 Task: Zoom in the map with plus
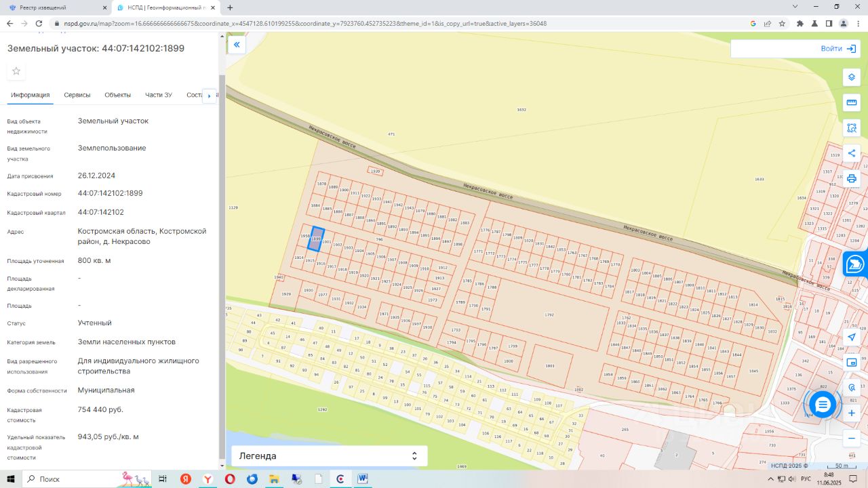pyautogui.click(x=852, y=413)
